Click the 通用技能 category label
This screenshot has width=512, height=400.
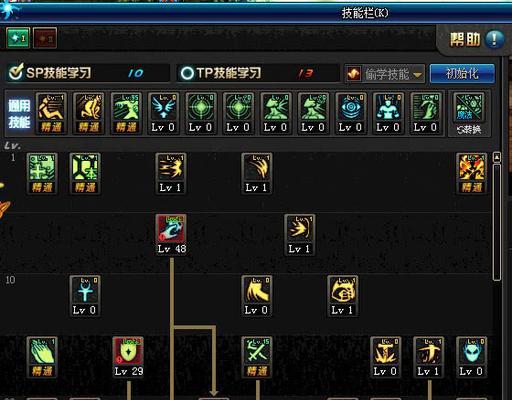19,114
